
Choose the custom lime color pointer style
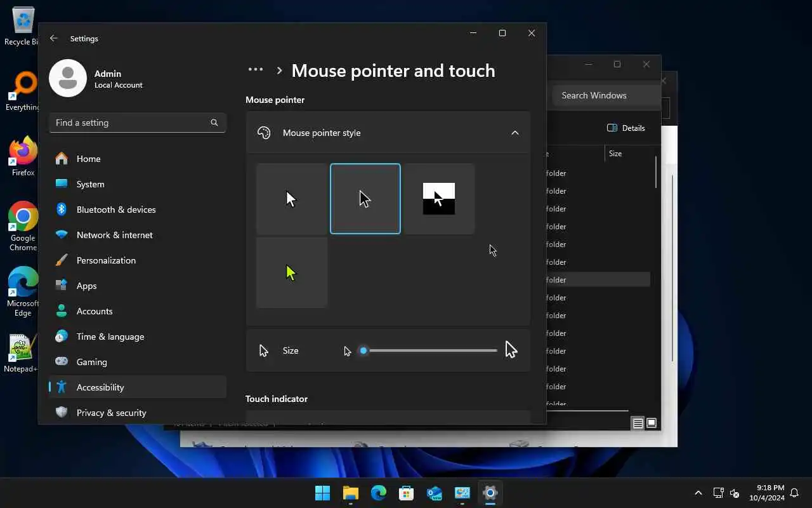tap(292, 272)
